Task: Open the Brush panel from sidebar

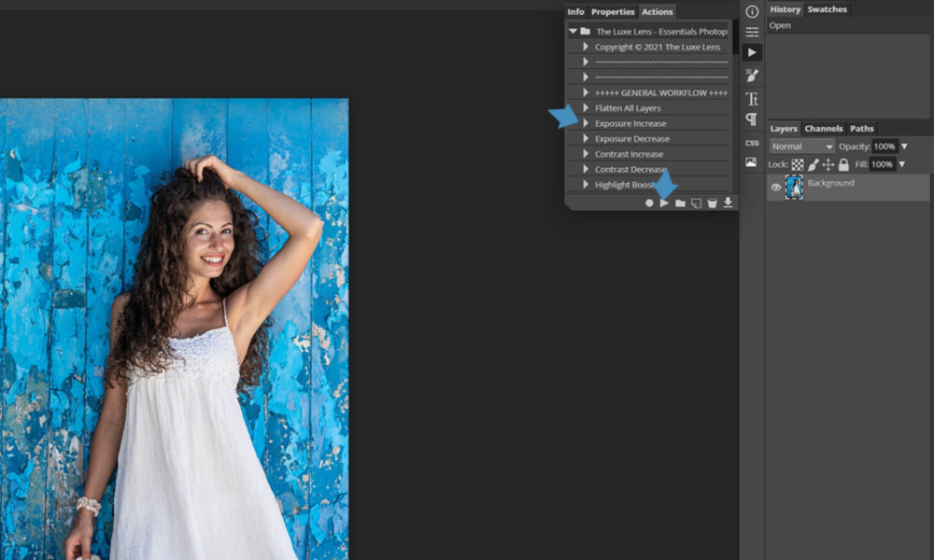Action: pos(752,76)
